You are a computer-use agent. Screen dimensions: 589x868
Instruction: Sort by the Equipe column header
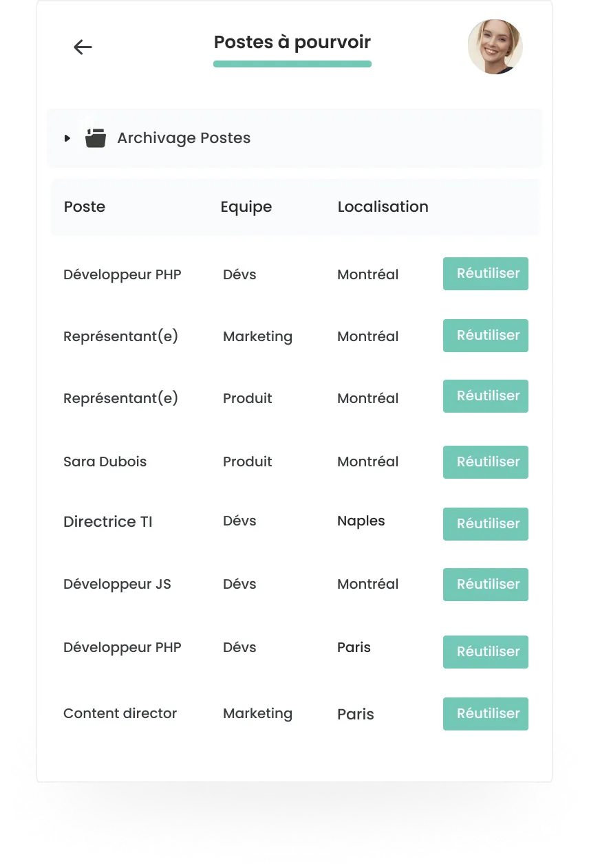click(x=246, y=207)
